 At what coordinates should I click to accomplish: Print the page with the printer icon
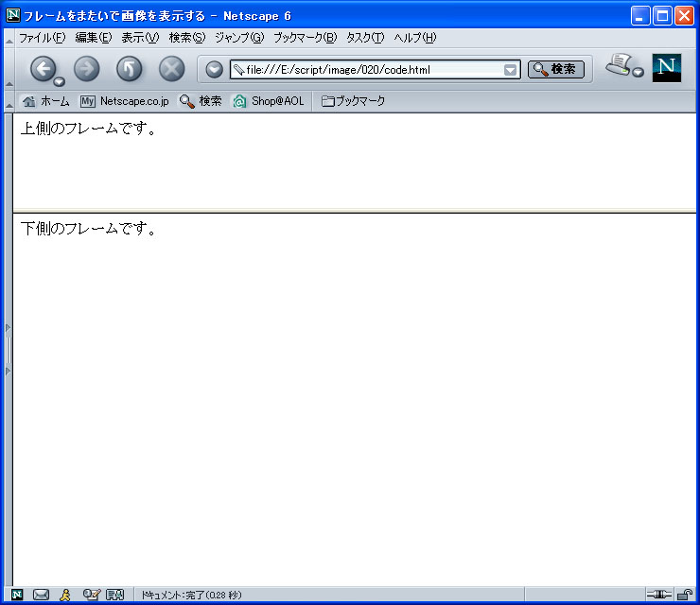coord(619,64)
